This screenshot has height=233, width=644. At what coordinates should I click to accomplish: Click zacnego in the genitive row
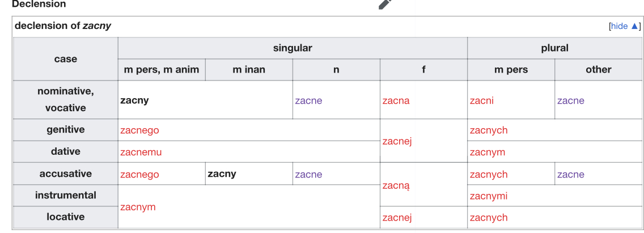point(139,130)
